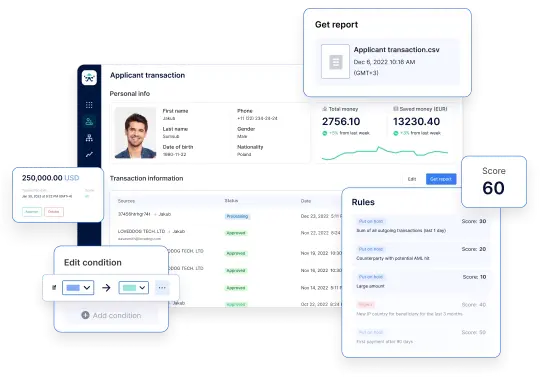The width and height of the screenshot is (540, 379).
Task: Click the CSV file document icon
Action: click(x=335, y=62)
